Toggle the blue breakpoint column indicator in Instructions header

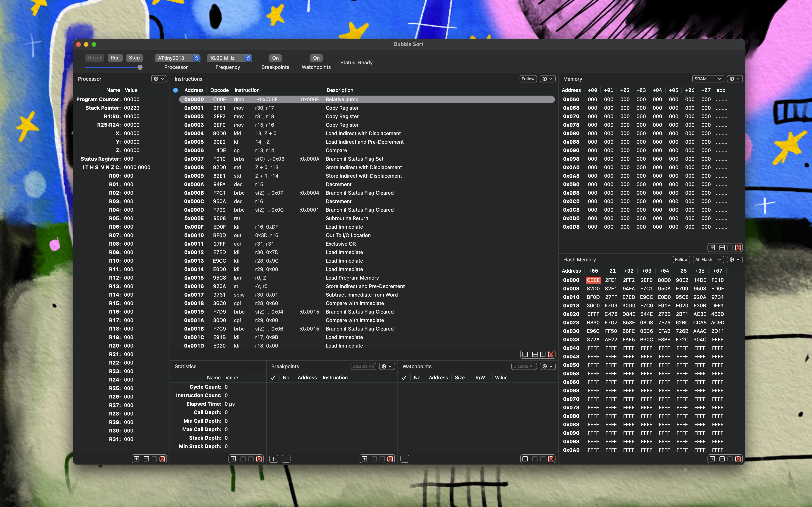[x=175, y=90]
